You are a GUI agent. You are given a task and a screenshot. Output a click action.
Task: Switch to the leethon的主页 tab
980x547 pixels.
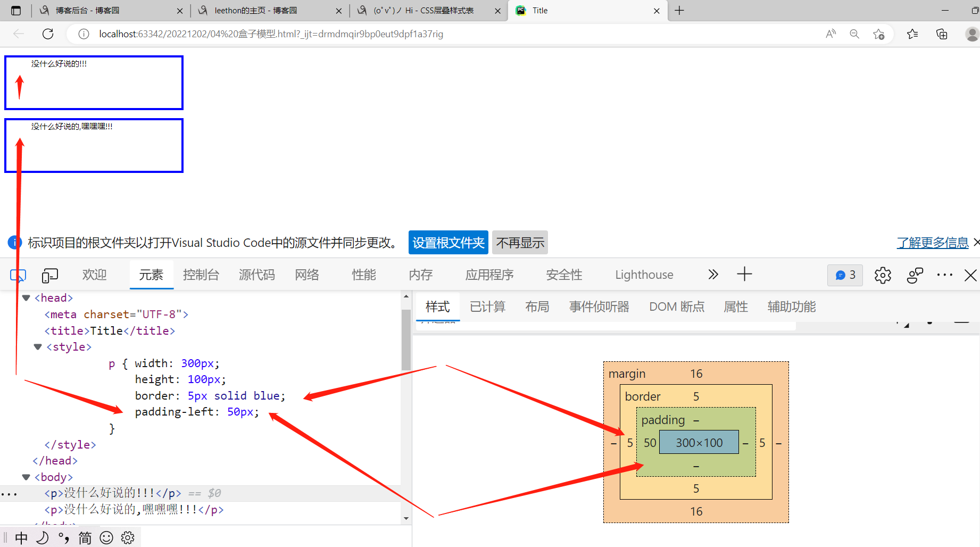(x=269, y=10)
